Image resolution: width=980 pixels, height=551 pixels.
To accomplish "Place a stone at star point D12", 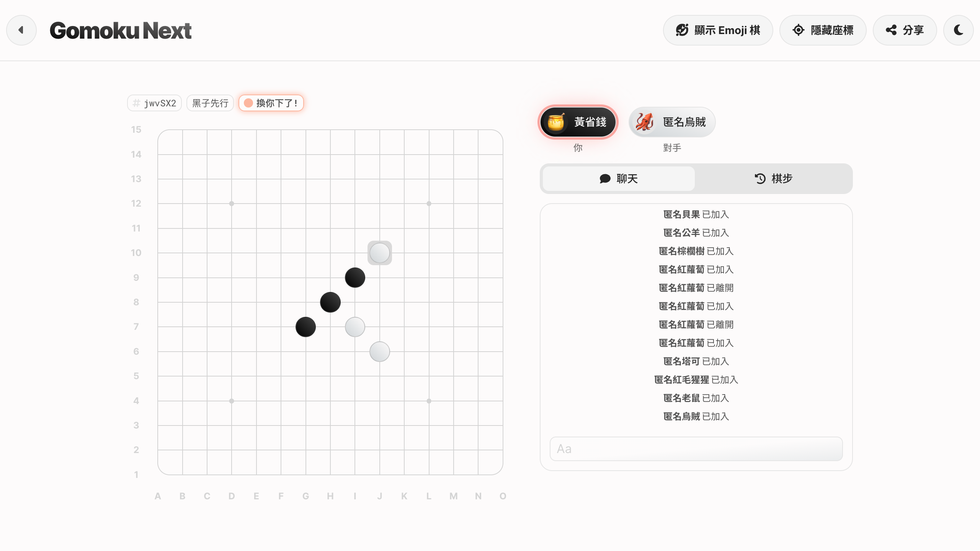I will point(232,204).
